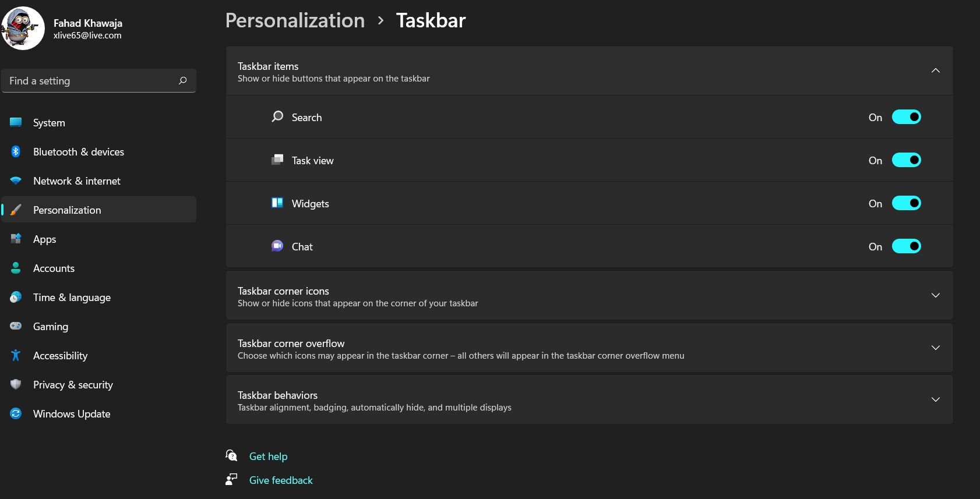This screenshot has height=499, width=980.
Task: Click the Get help link
Action: [268, 456]
